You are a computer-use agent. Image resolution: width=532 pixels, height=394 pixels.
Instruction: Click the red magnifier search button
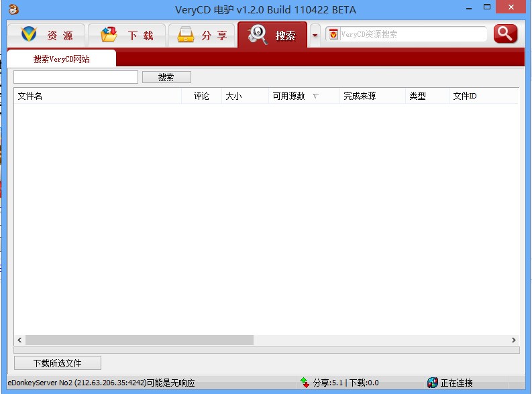click(506, 34)
